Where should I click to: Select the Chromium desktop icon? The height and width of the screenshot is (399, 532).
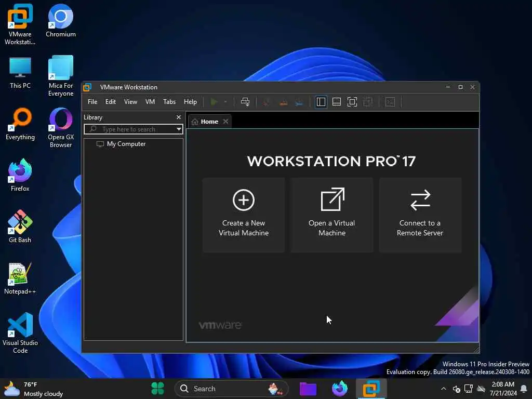61,21
